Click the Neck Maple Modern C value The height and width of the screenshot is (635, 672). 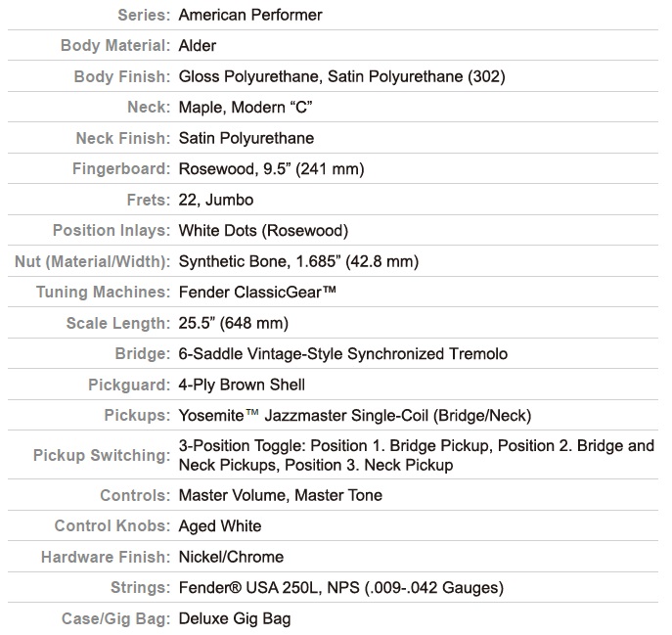[246, 108]
